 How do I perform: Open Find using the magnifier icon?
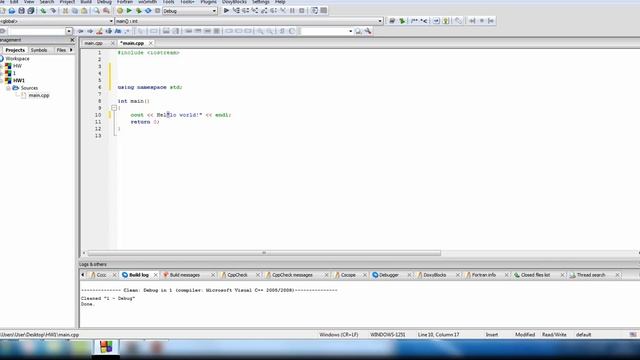pos(96,11)
